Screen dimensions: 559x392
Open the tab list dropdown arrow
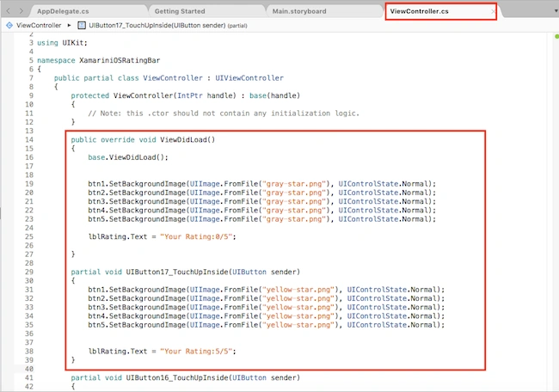556,11
